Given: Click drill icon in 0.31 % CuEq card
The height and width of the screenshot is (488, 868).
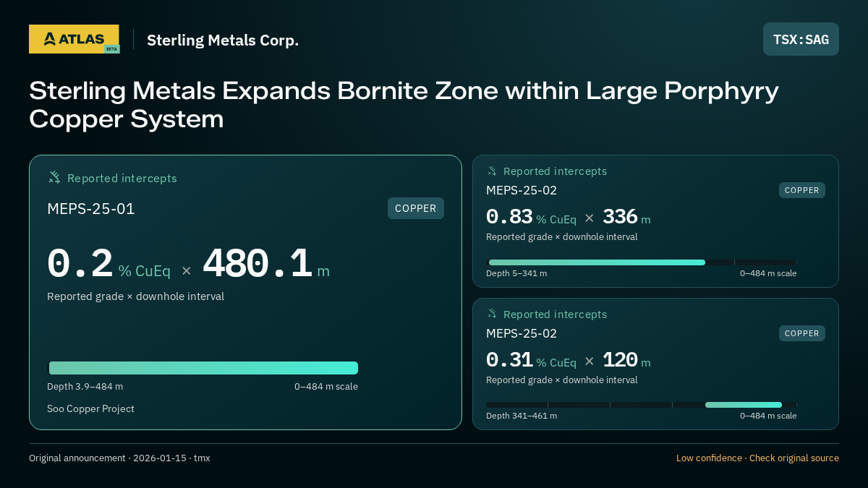Looking at the screenshot, I should coord(492,314).
